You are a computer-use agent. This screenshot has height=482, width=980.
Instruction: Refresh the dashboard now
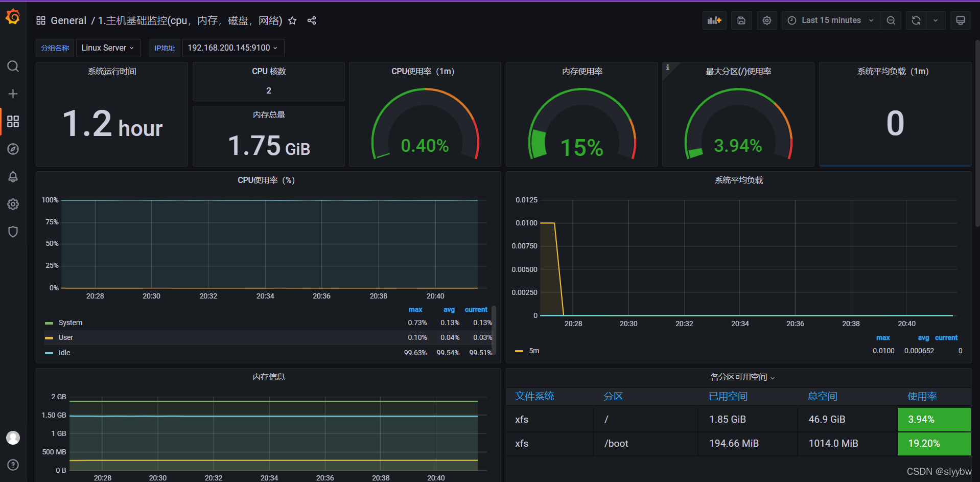[916, 20]
